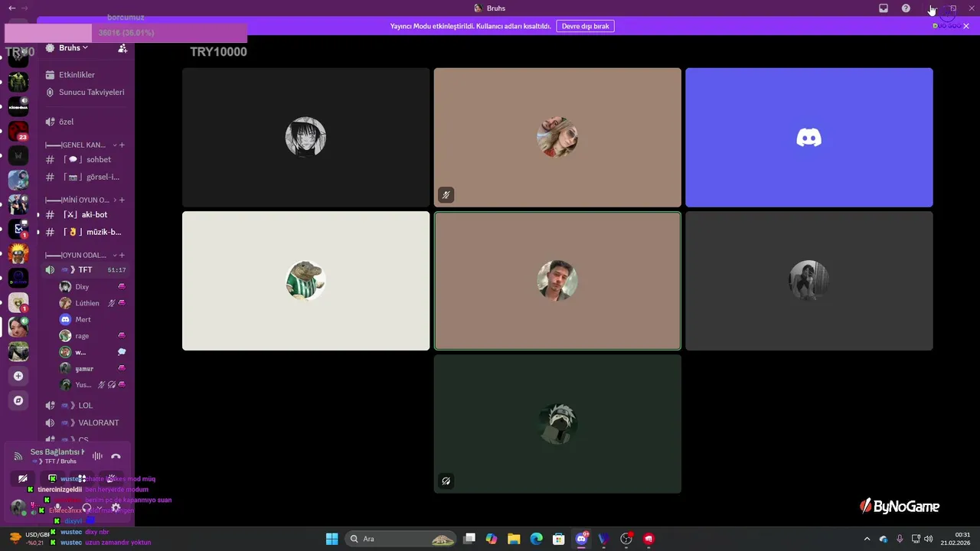Click the volume icon in system tray
980x551 pixels.
click(928, 539)
